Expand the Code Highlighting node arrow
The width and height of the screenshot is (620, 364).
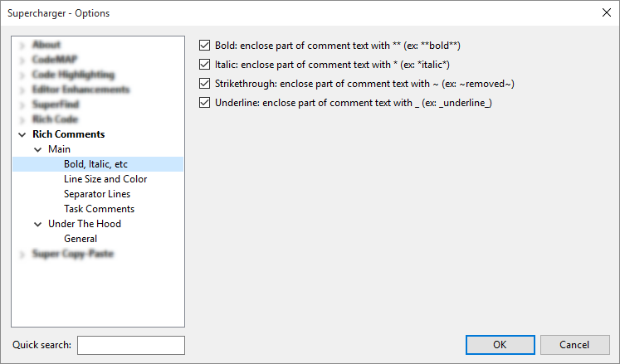(x=22, y=75)
